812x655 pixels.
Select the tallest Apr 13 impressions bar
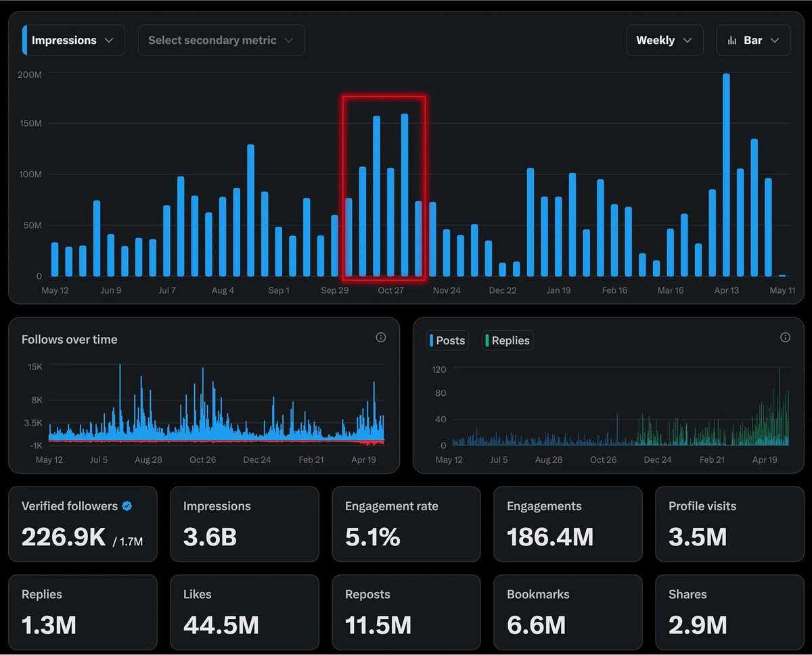click(x=726, y=175)
